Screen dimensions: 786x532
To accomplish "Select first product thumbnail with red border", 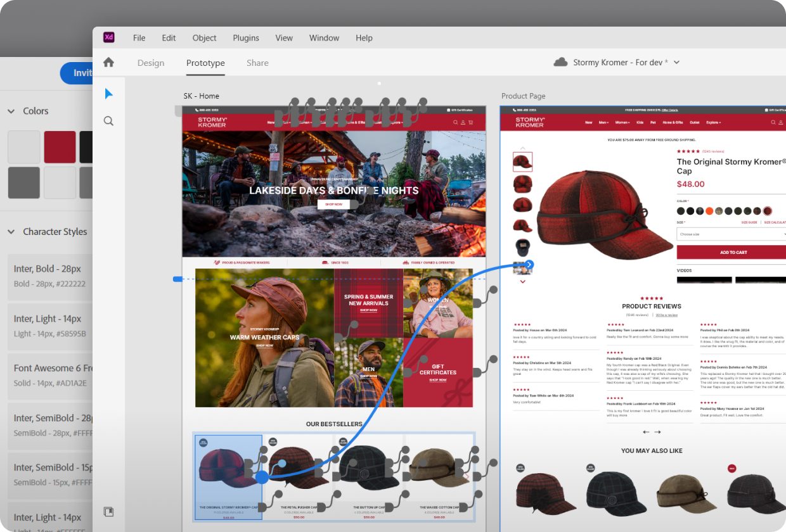I will (522, 161).
